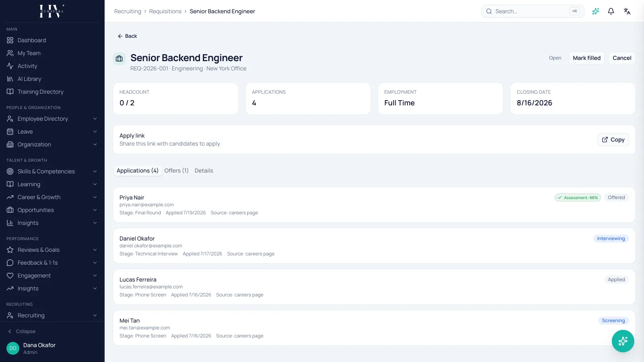The height and width of the screenshot is (362, 644).
Task: Click the Offered status badge
Action: point(616,197)
